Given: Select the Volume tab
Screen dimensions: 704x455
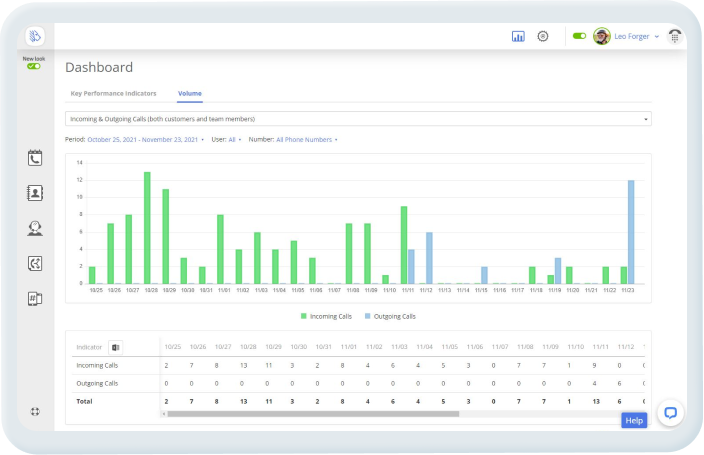Looking at the screenshot, I should click(190, 93).
